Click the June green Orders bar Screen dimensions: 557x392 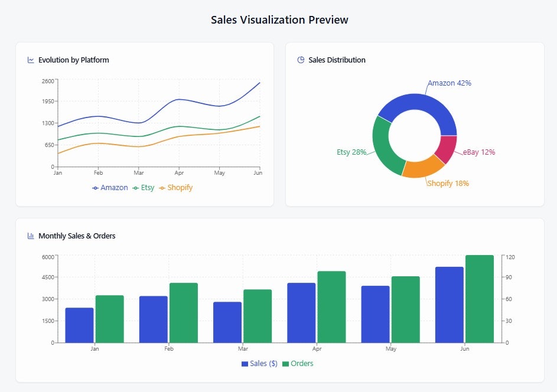[x=480, y=298]
